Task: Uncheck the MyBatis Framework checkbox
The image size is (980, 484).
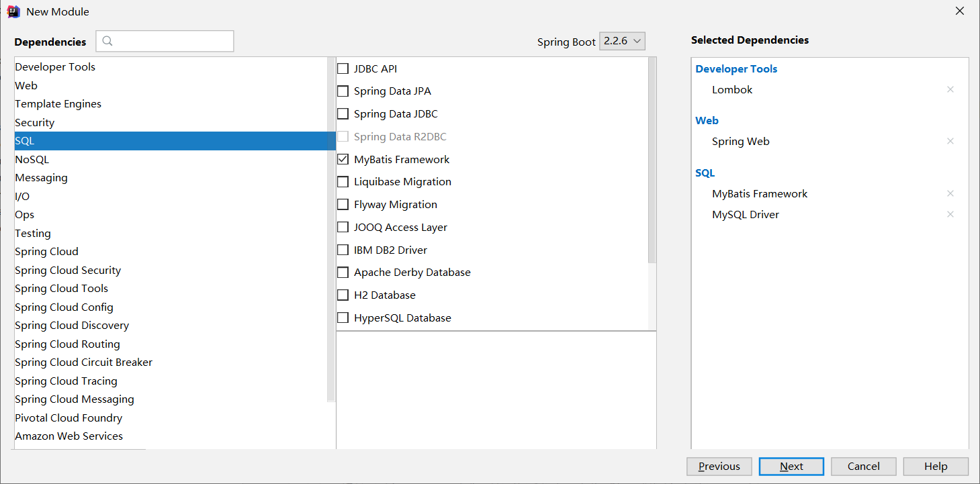Action: (x=343, y=159)
